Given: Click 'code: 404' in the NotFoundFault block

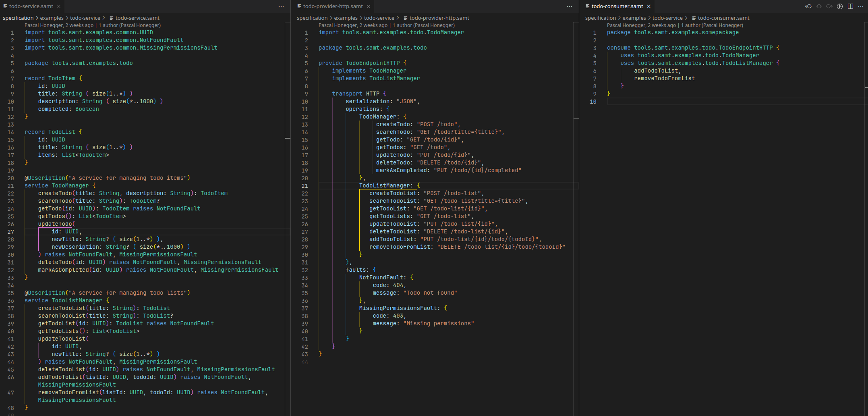Looking at the screenshot, I should click(x=389, y=285).
